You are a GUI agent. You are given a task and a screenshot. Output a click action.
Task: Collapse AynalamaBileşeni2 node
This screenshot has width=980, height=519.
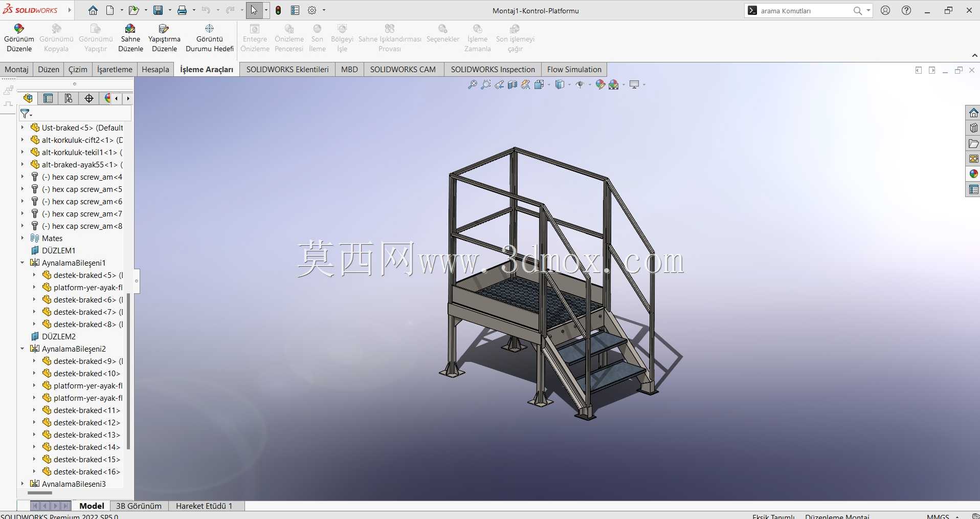[x=23, y=349]
